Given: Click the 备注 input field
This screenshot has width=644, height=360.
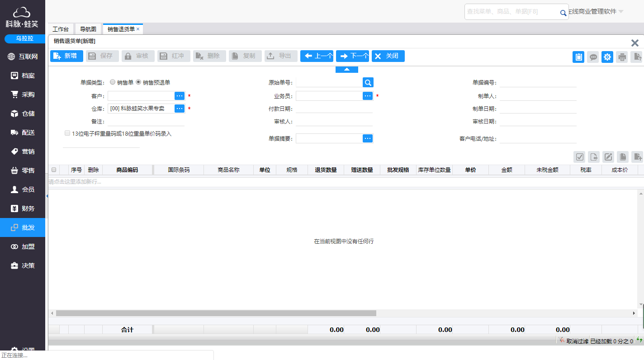Looking at the screenshot, I should (x=146, y=121).
